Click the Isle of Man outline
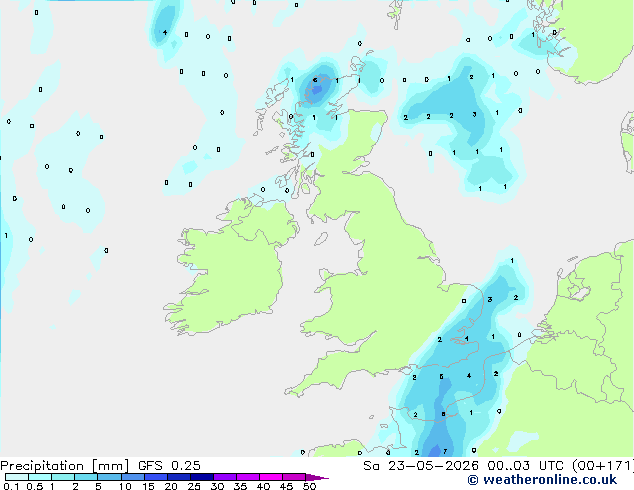Image resolution: width=634 pixels, height=490 pixels. tap(321, 239)
